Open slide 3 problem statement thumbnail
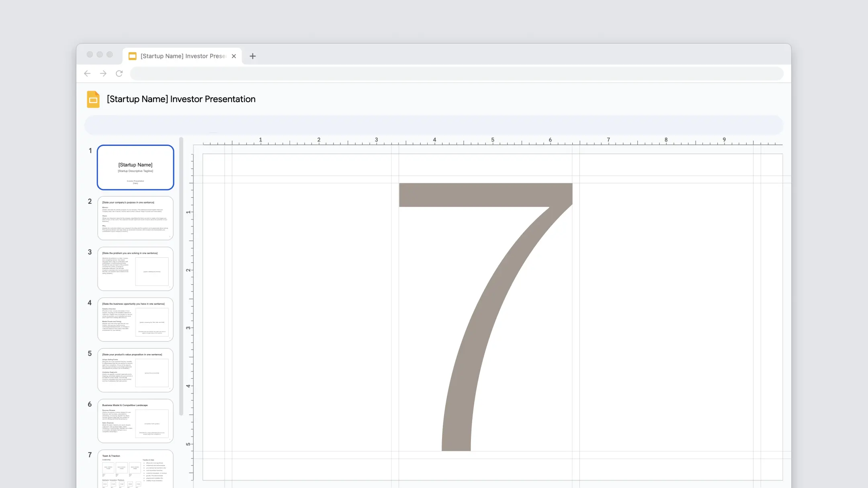This screenshot has width=868, height=488. [135, 269]
